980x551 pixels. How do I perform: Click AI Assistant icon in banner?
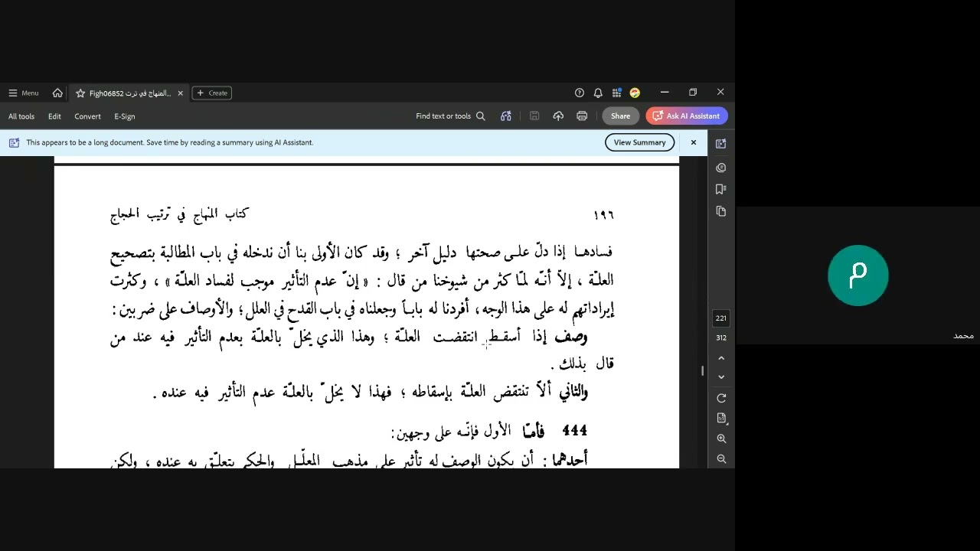14,142
